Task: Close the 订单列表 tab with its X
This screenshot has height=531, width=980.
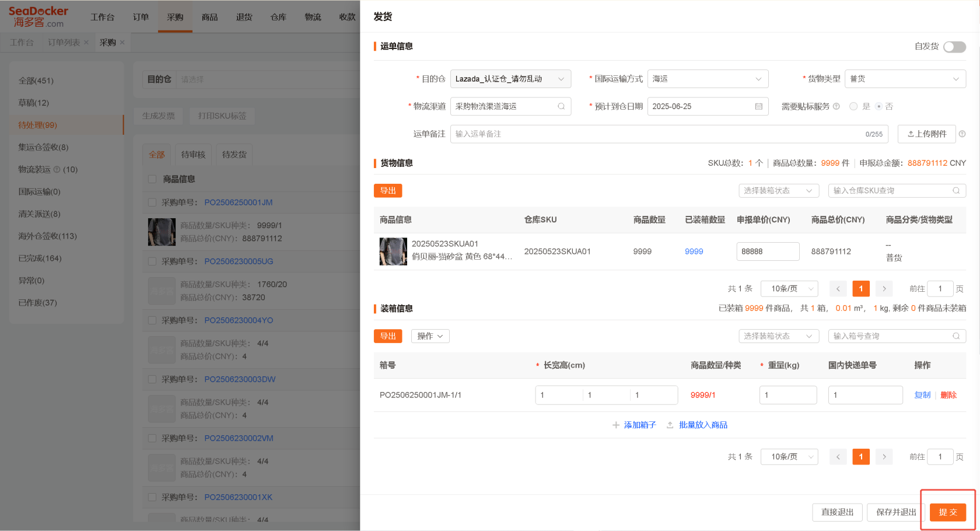Action: [86, 43]
